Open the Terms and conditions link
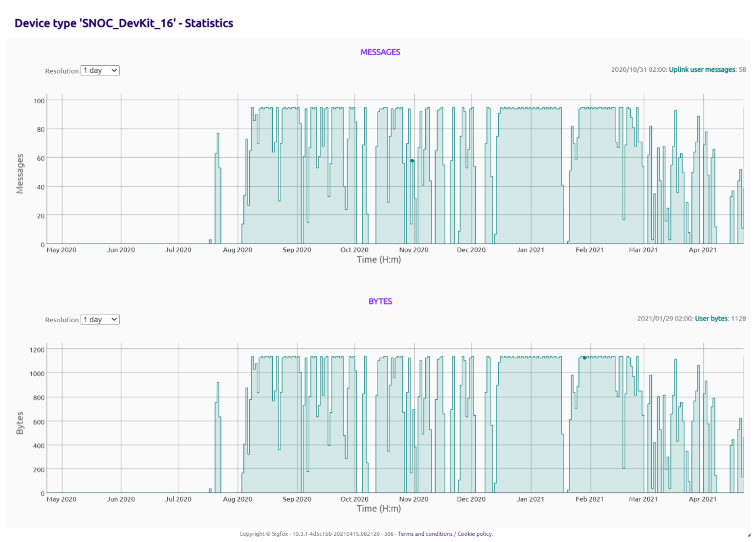The width and height of the screenshot is (756, 542). click(425, 534)
